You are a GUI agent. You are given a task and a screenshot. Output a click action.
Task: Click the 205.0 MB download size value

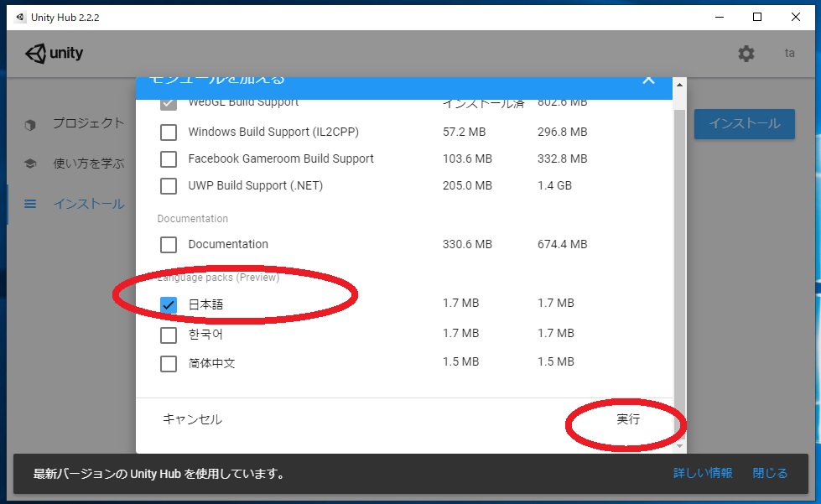tap(467, 185)
